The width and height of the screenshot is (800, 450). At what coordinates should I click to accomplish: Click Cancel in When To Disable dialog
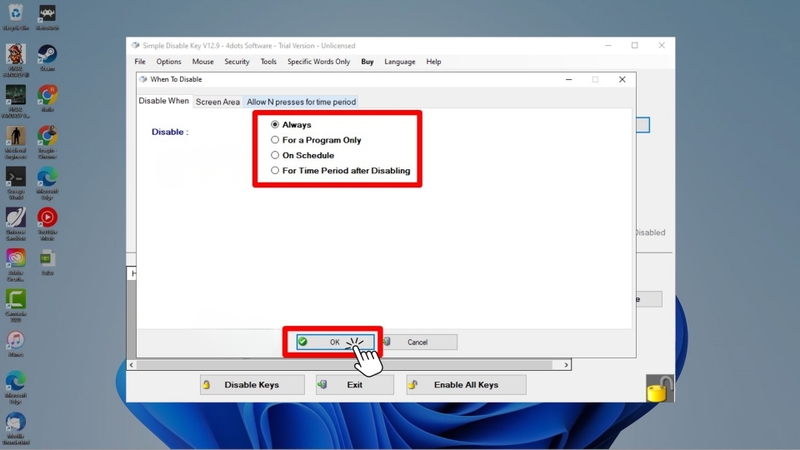(418, 342)
